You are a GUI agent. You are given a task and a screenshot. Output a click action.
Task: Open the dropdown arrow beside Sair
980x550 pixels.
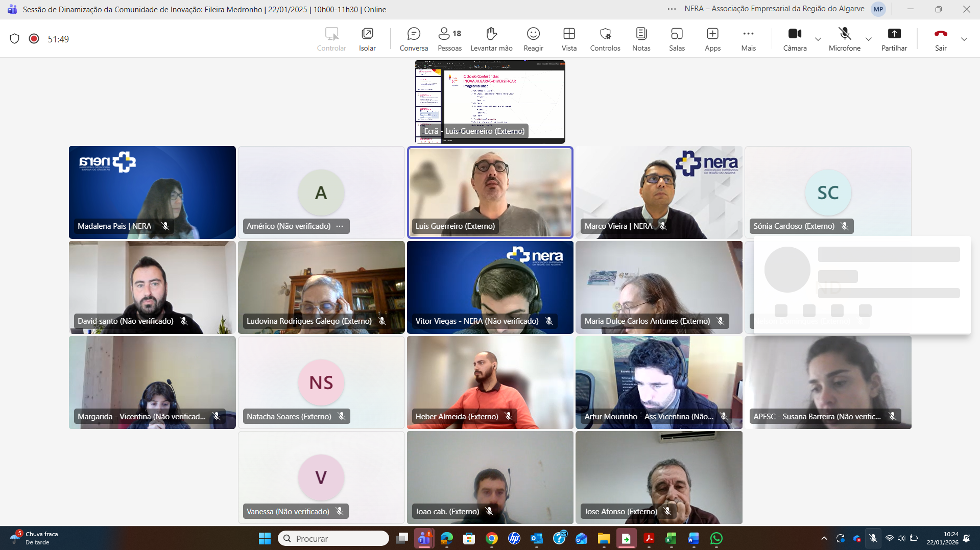pos(964,39)
